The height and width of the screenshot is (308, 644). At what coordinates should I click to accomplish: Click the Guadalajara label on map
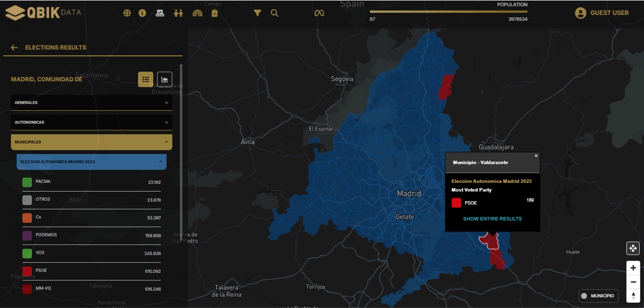point(496,147)
